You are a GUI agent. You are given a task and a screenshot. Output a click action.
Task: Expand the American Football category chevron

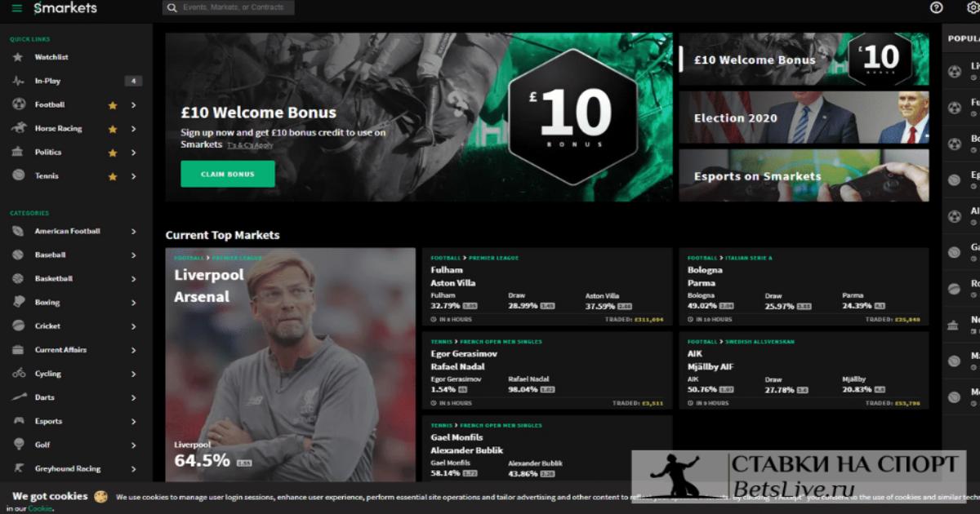coord(133,231)
